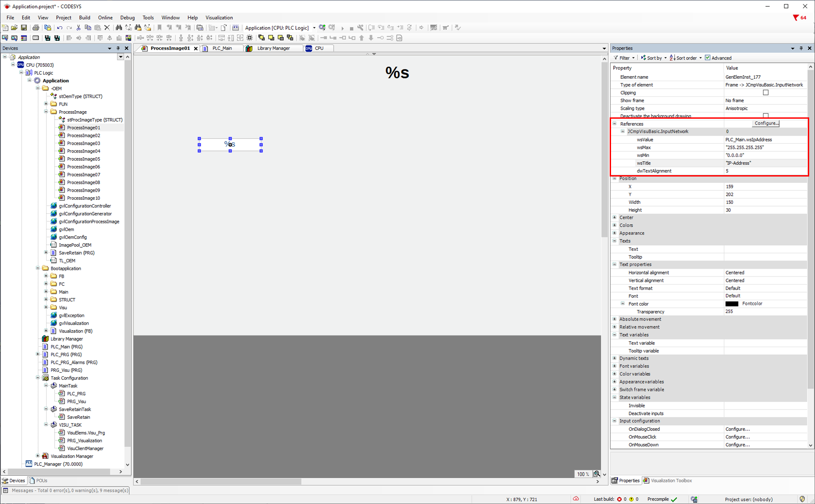Click Configure... for OnMouseClick
Viewport: 815px width, 504px height.
(x=737, y=437)
